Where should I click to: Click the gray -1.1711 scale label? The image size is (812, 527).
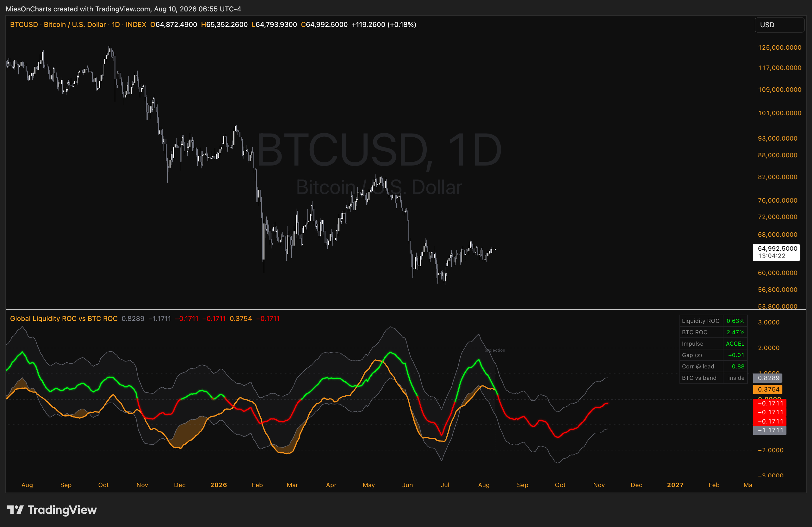click(770, 430)
